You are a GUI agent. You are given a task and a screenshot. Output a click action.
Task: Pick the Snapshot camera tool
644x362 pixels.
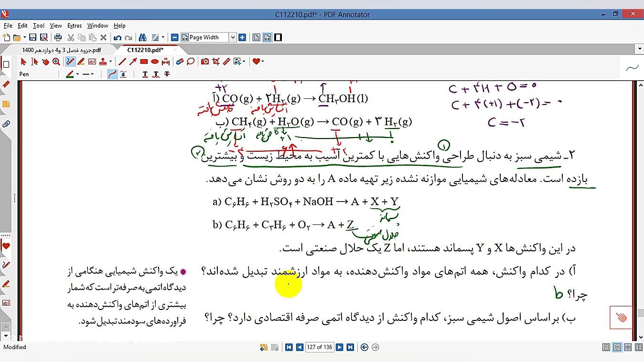click(x=204, y=62)
